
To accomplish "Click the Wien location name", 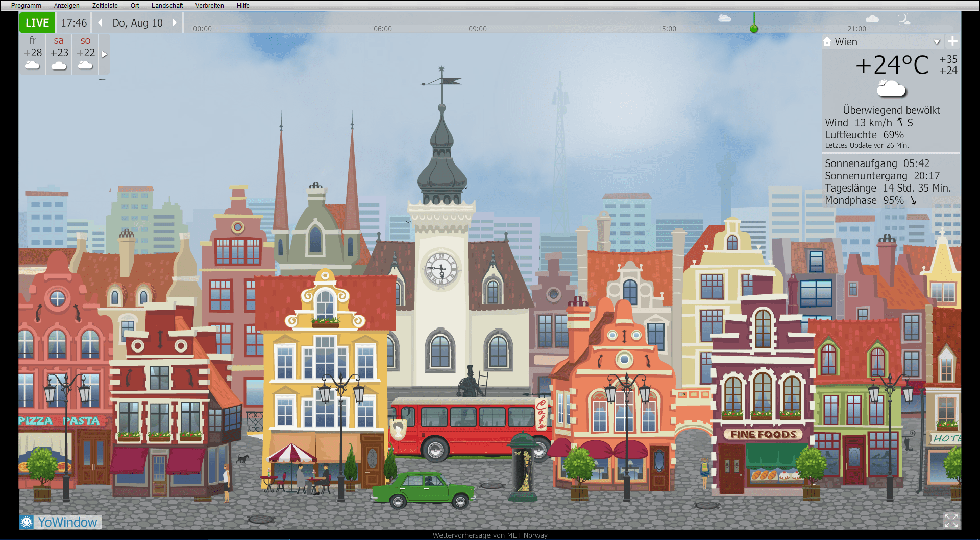I will (846, 42).
